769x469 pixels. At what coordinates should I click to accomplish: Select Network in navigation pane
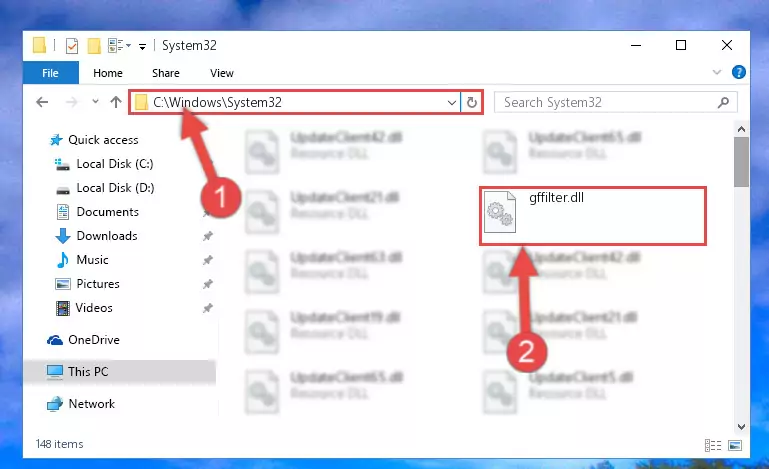click(x=91, y=404)
